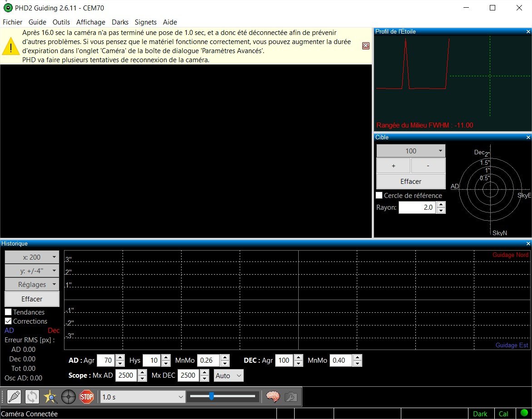
Task: Close the Cible panel
Action: 528,138
